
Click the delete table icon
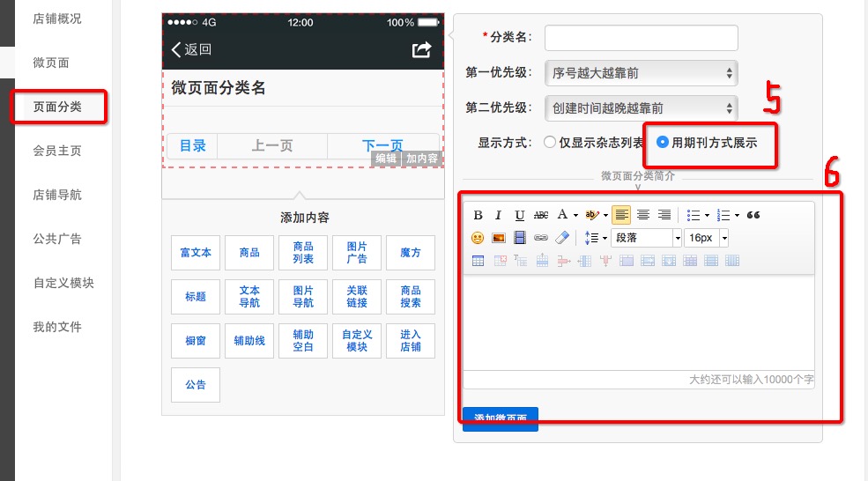pyautogui.click(x=500, y=261)
